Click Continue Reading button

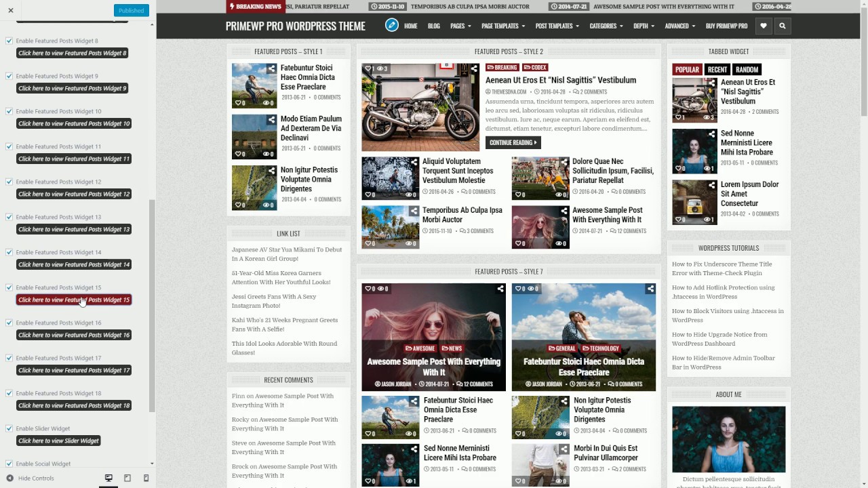513,142
